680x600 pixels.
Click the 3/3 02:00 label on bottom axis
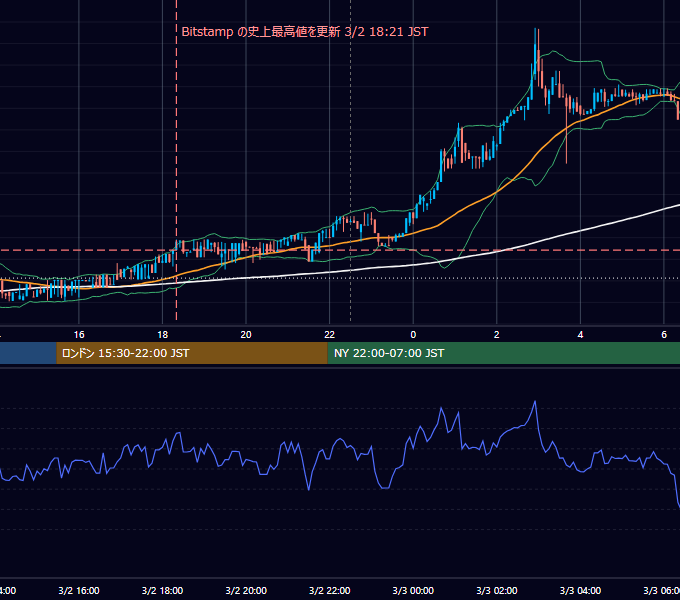[x=497, y=590]
